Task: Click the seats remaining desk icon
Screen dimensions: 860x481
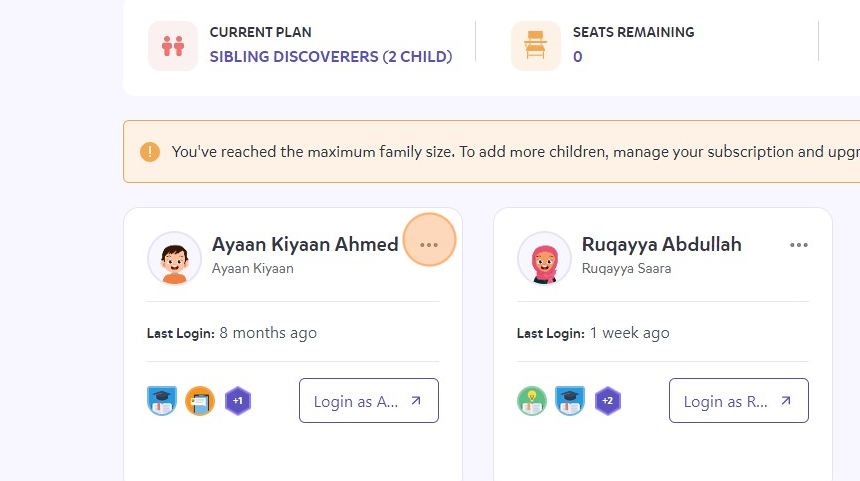Action: 535,46
